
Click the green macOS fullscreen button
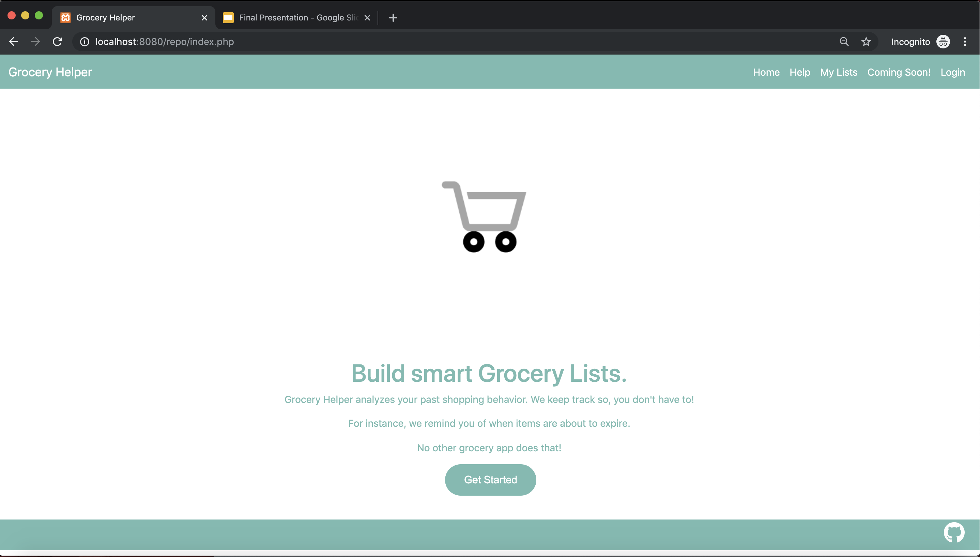pos(39,15)
